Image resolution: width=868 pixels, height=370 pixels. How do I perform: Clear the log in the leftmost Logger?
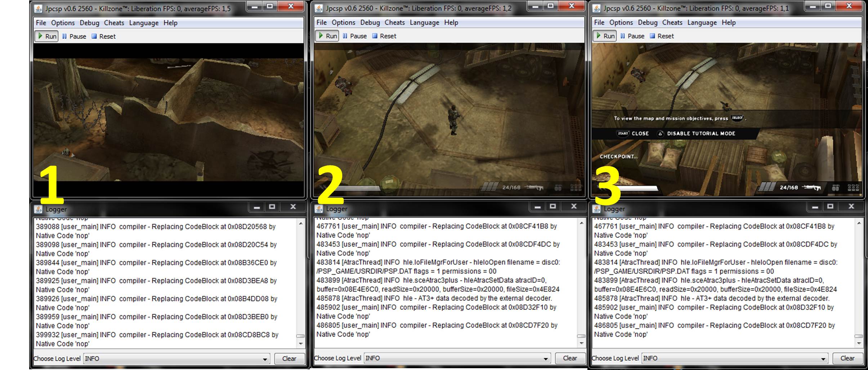click(289, 359)
